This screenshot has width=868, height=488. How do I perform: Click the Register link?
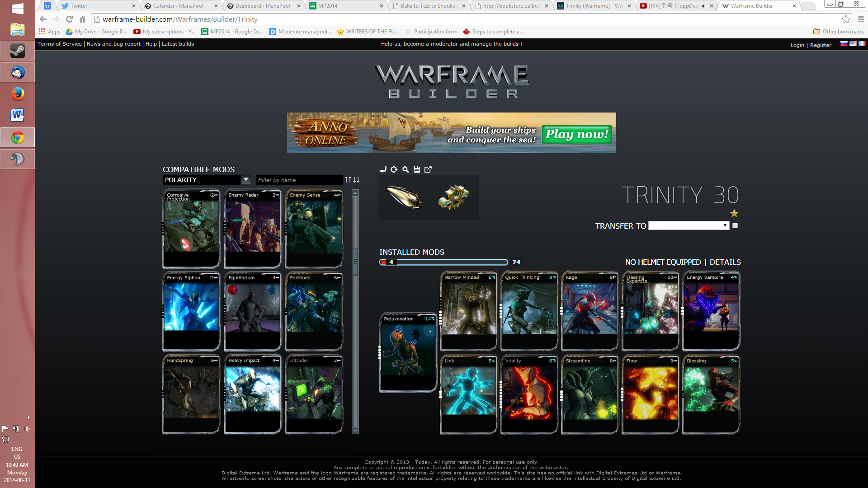pos(821,45)
